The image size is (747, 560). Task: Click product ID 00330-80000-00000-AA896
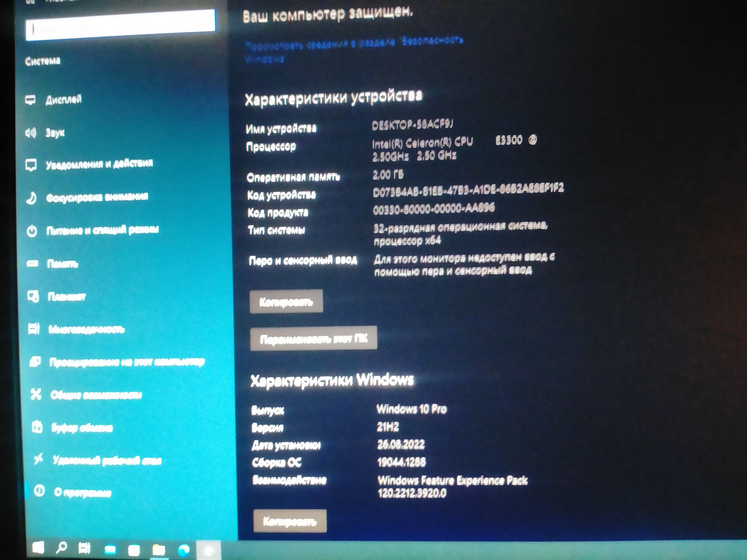(x=434, y=209)
